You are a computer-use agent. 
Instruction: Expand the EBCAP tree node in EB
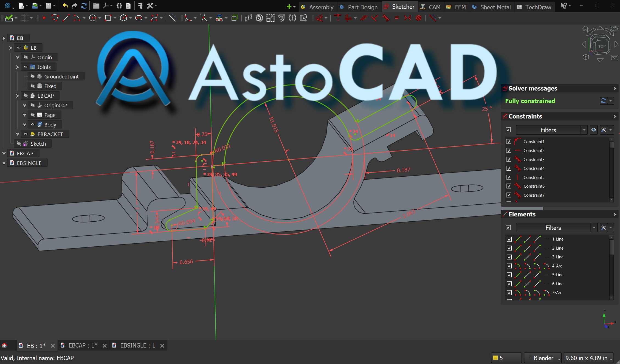coord(18,96)
